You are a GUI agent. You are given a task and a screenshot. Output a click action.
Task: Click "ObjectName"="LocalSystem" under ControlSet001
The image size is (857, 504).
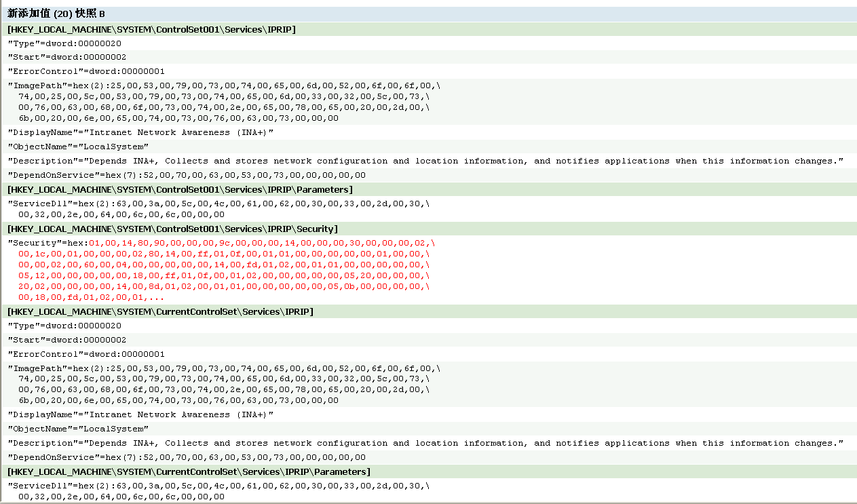pos(78,146)
